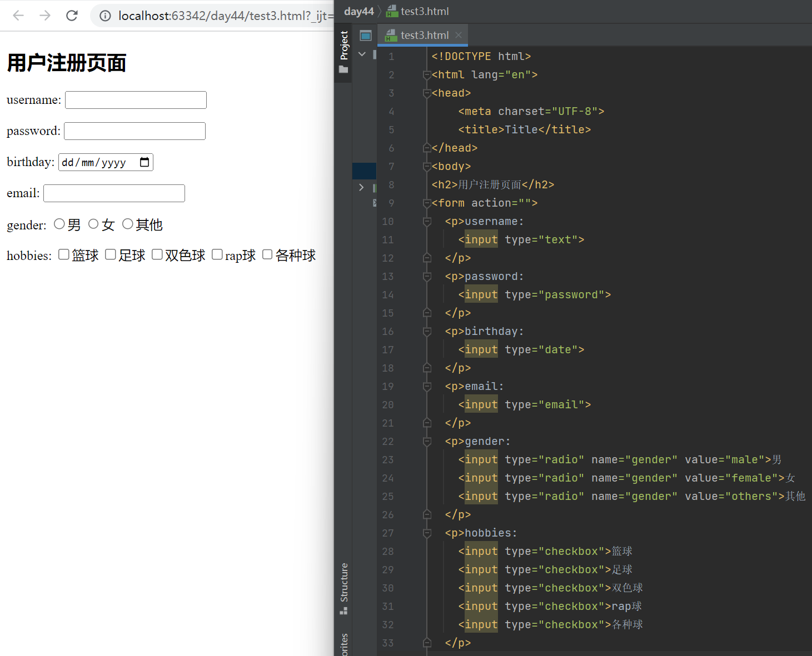Fold the html tag at line 2
This screenshot has width=812, height=656.
pyautogui.click(x=427, y=75)
